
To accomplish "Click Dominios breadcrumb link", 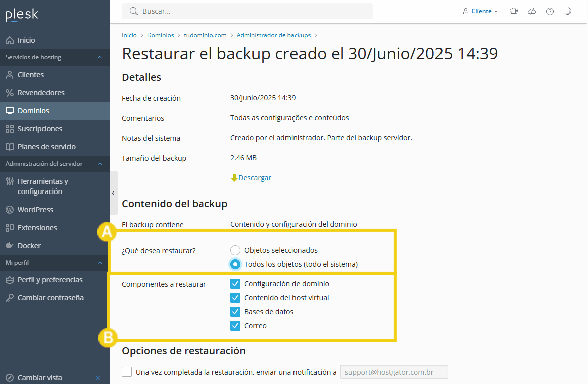I will (160, 35).
